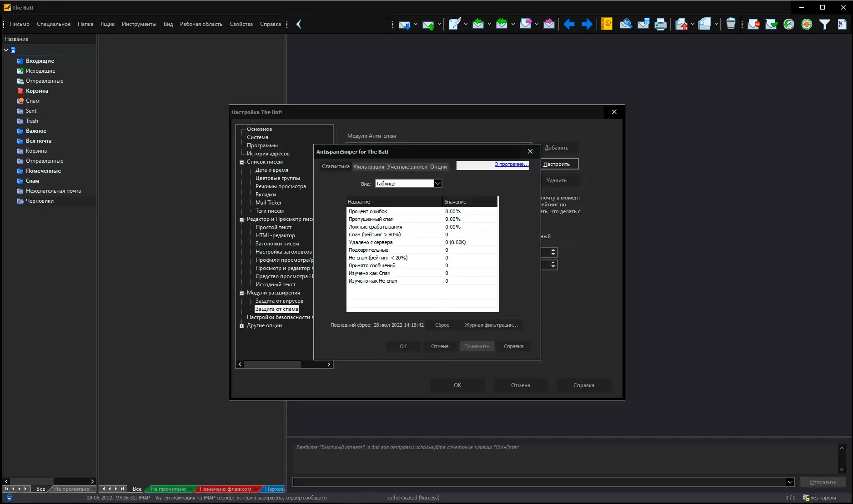Switch to the 'Учетные записи' tab

[407, 167]
